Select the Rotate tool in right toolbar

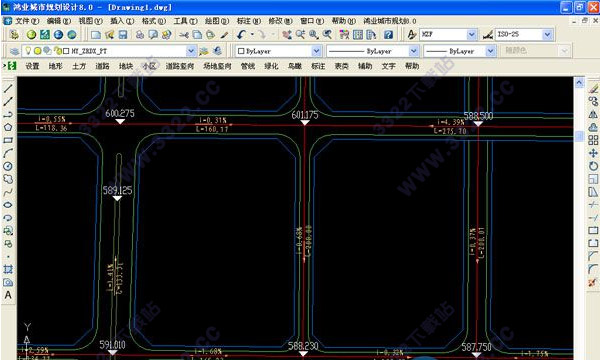coord(593,166)
